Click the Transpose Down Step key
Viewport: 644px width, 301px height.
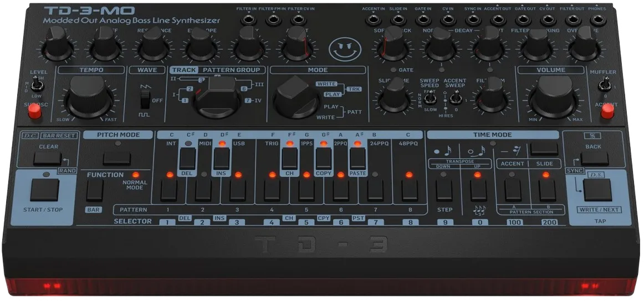pos(444,190)
